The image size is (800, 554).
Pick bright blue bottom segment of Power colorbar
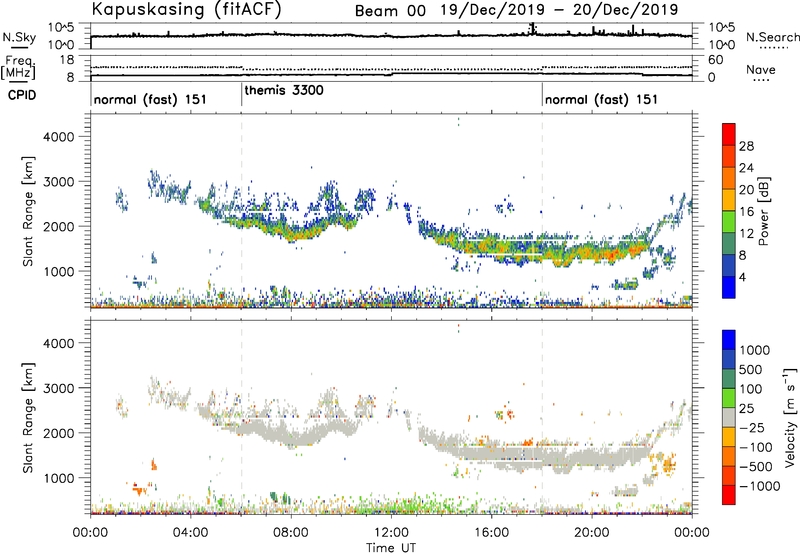point(729,287)
